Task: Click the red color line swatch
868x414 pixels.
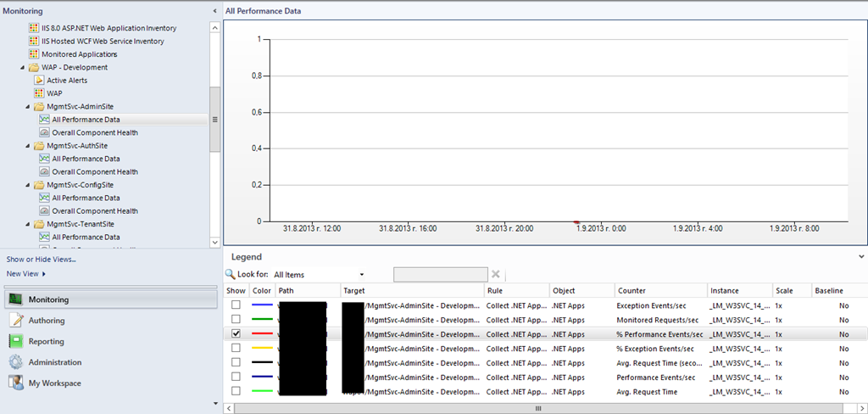Action: pos(261,333)
